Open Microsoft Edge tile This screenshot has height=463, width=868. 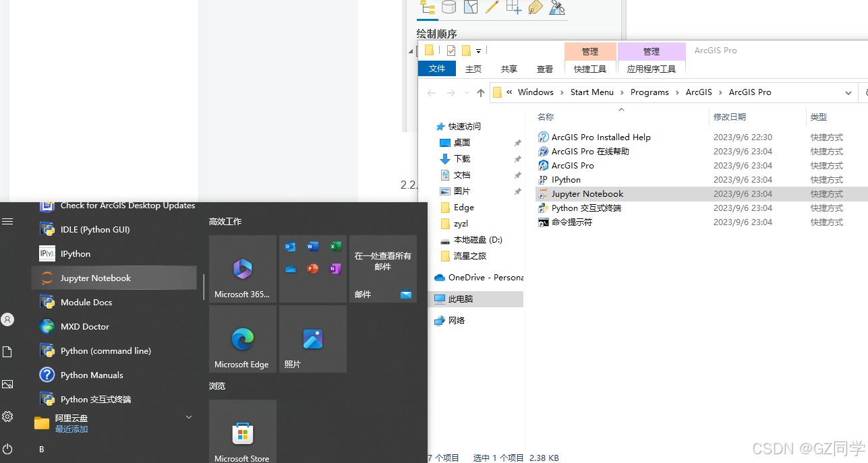[243, 339]
